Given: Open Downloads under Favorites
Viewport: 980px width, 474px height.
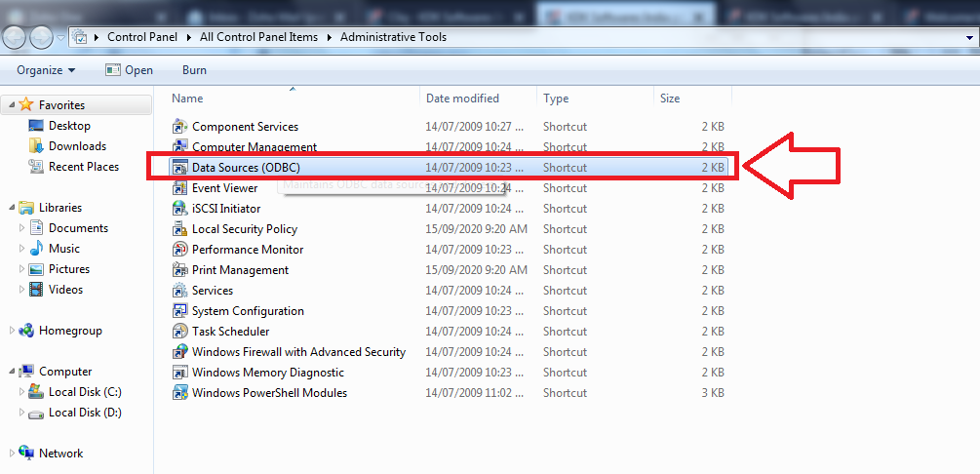Looking at the screenshot, I should [x=77, y=146].
